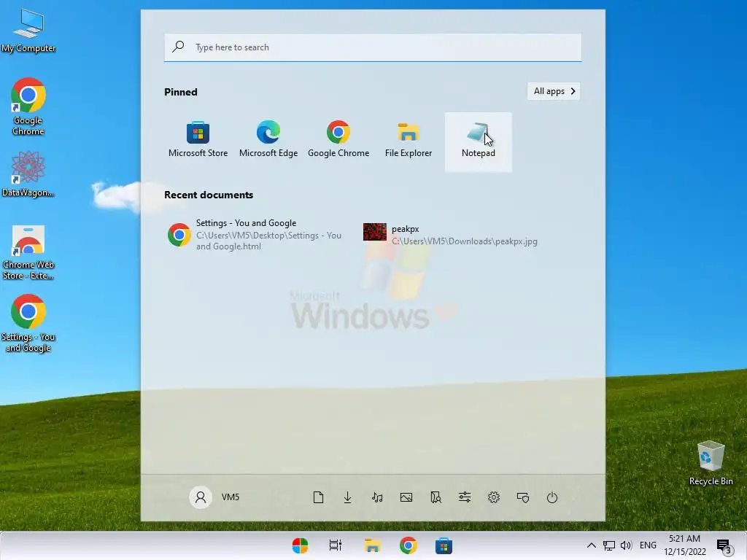This screenshot has width=747, height=560.
Task: Open Settings gear in start menu footer
Action: click(494, 497)
